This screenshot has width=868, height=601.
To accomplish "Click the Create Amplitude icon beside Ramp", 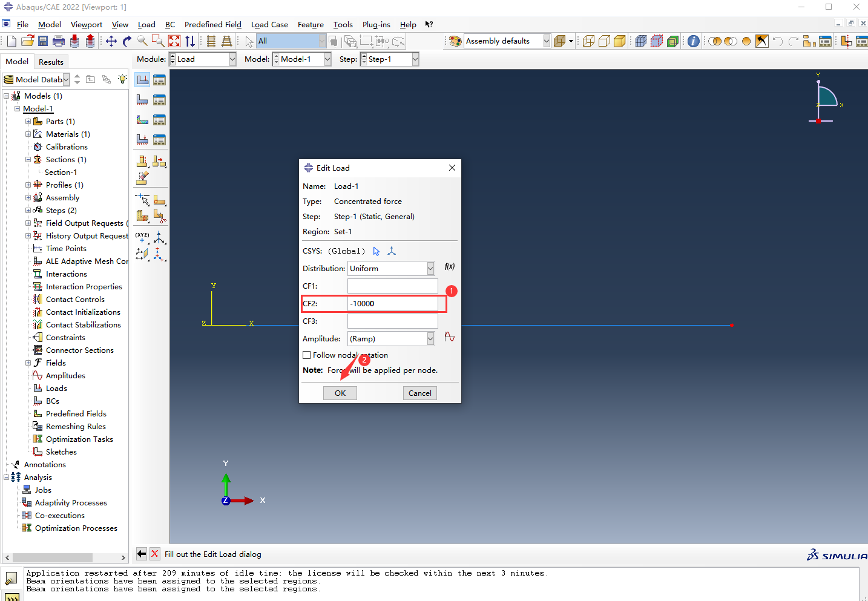I will pyautogui.click(x=449, y=337).
